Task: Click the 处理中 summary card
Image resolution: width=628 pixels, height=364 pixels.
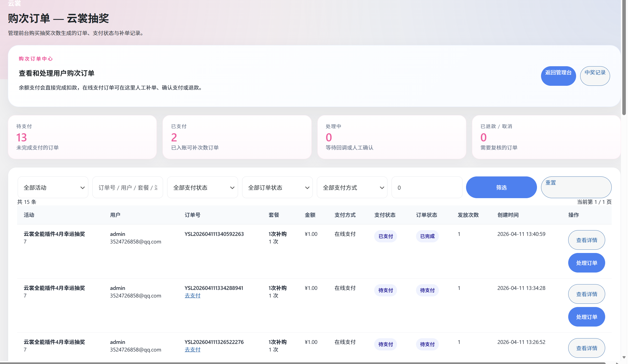Action: pyautogui.click(x=392, y=137)
